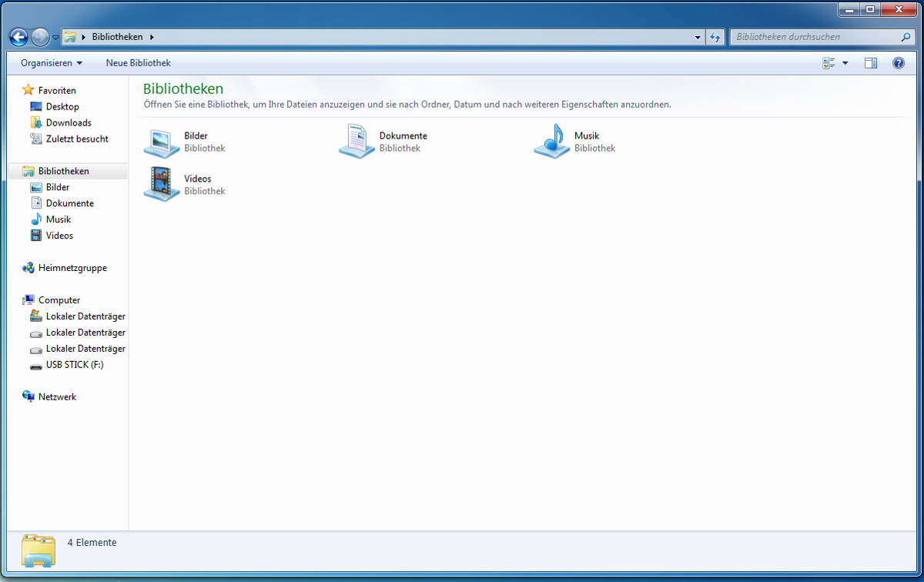This screenshot has height=582, width=924.
Task: Click the Musik note icon in sidebar
Action: pyautogui.click(x=35, y=219)
